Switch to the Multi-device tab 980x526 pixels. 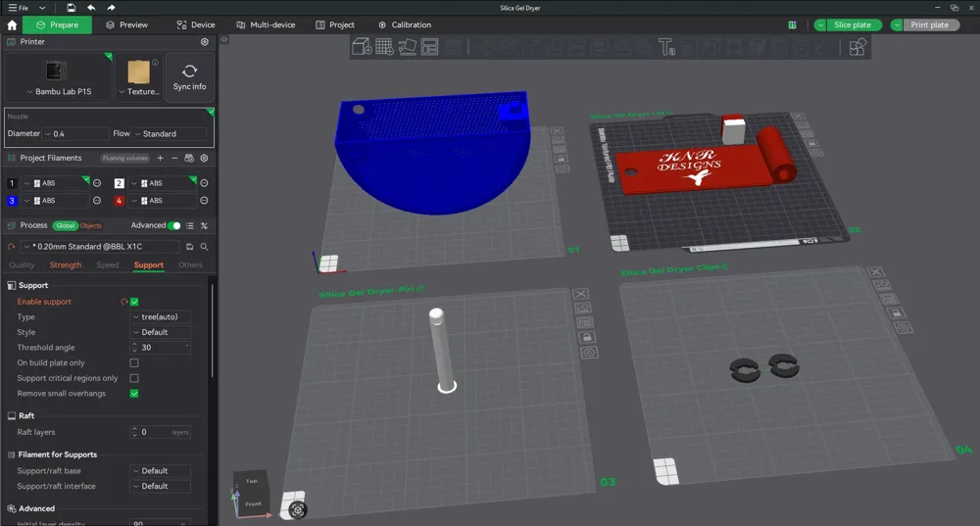pos(266,25)
